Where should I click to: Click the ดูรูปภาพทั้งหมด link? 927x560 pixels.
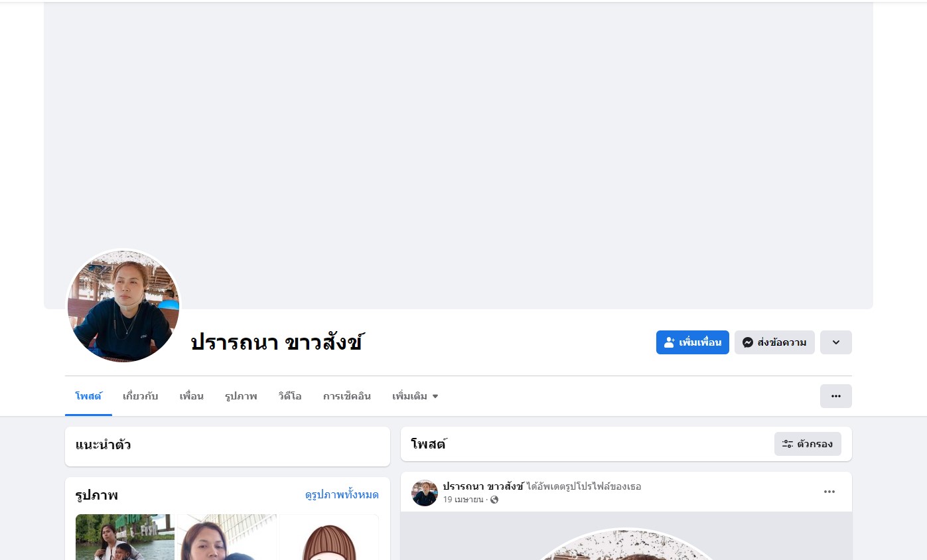(x=342, y=495)
